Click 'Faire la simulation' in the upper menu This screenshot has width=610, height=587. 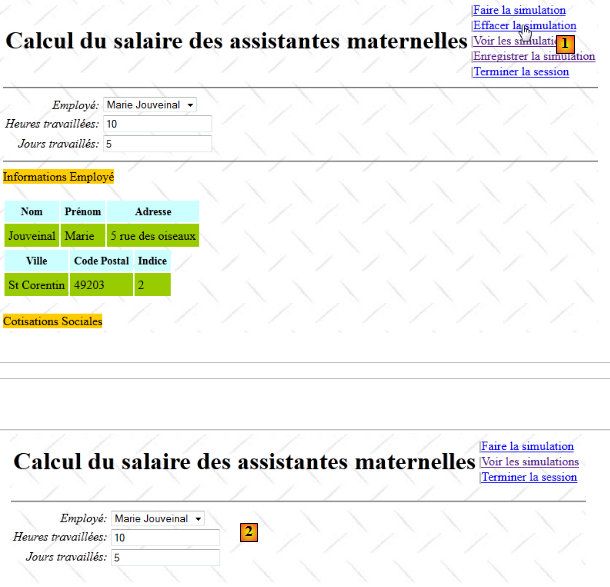(x=519, y=10)
